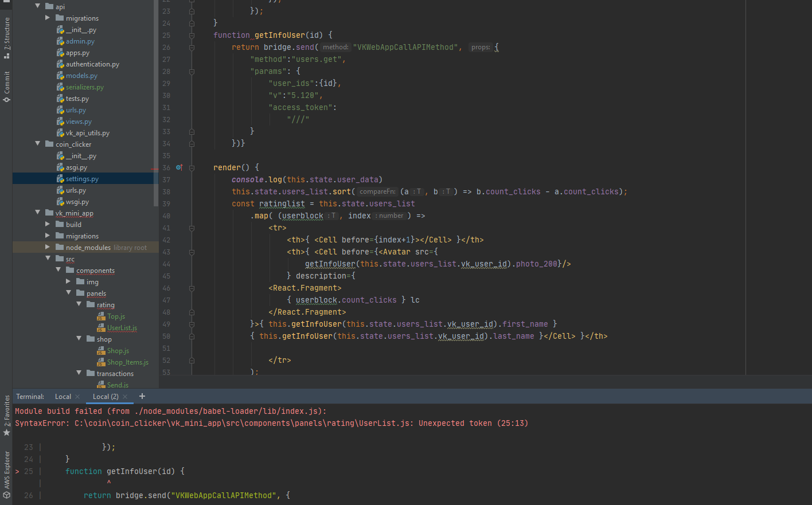The width and height of the screenshot is (812, 505).
Task: Click the project tree vertical scrollbar
Action: point(156,103)
